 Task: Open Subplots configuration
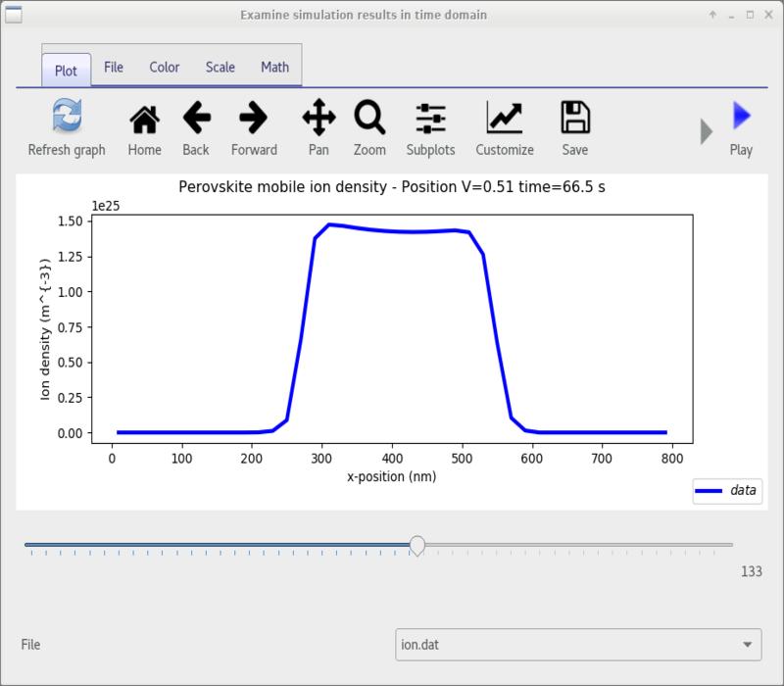point(430,119)
